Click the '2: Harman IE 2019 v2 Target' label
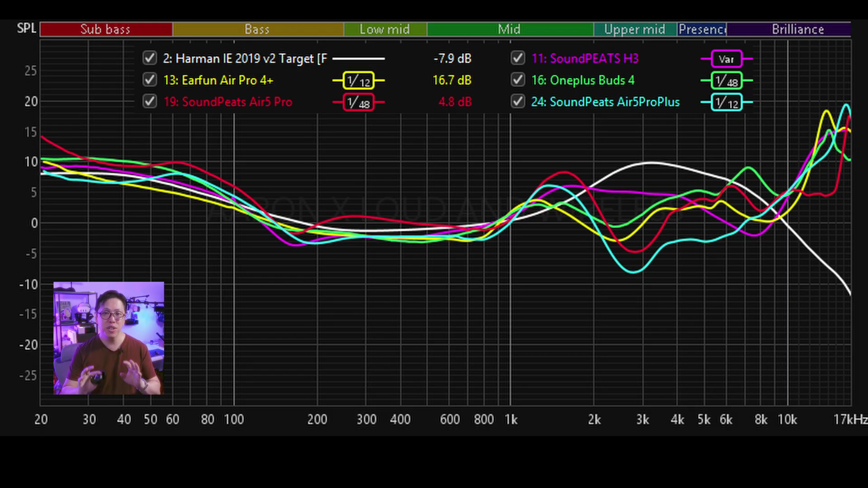 (245, 59)
